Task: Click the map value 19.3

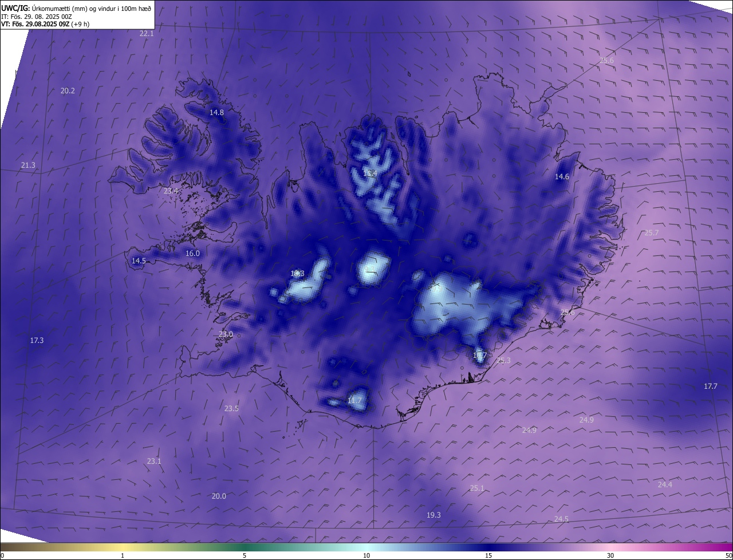Action: pos(434,515)
